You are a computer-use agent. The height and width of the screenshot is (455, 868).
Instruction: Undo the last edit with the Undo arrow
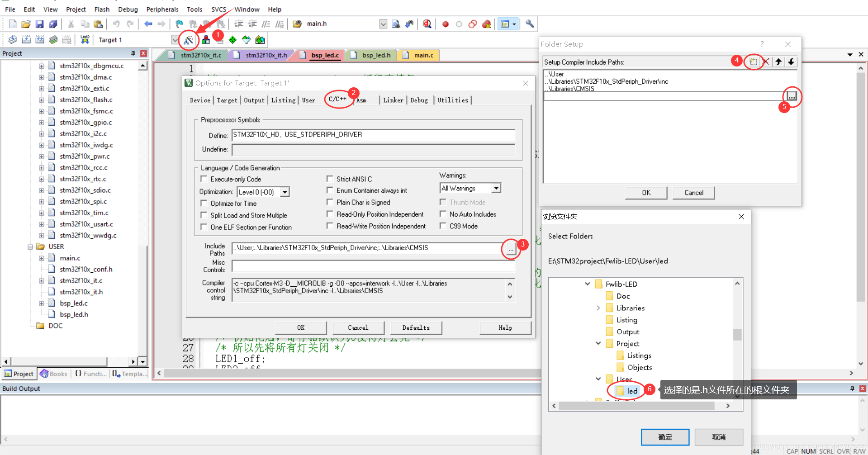[x=116, y=24]
